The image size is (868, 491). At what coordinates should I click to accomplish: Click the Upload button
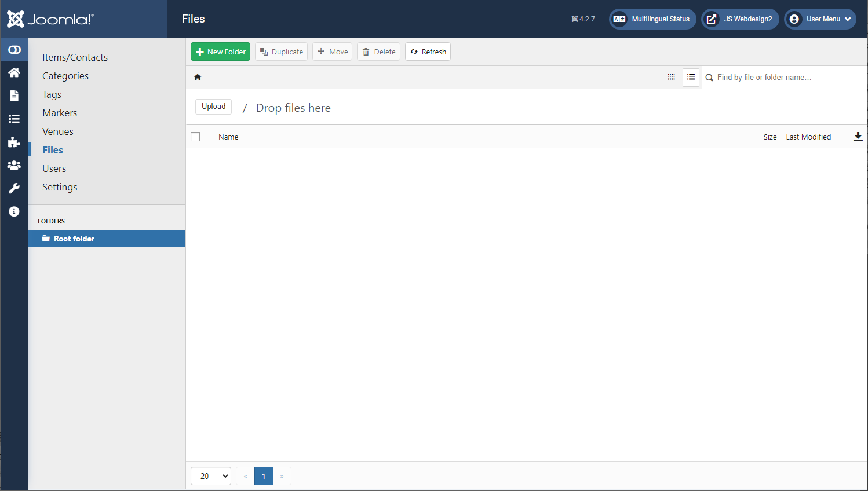(x=213, y=107)
